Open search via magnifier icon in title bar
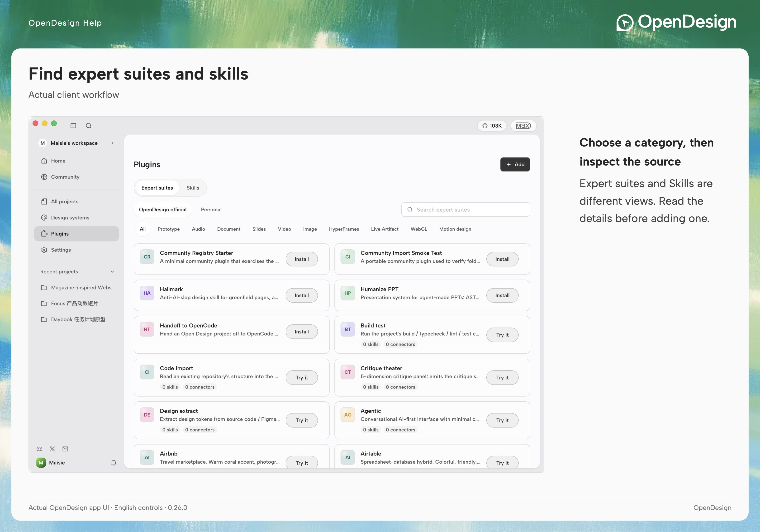Screen dimensions: 760x532 [x=88, y=126]
